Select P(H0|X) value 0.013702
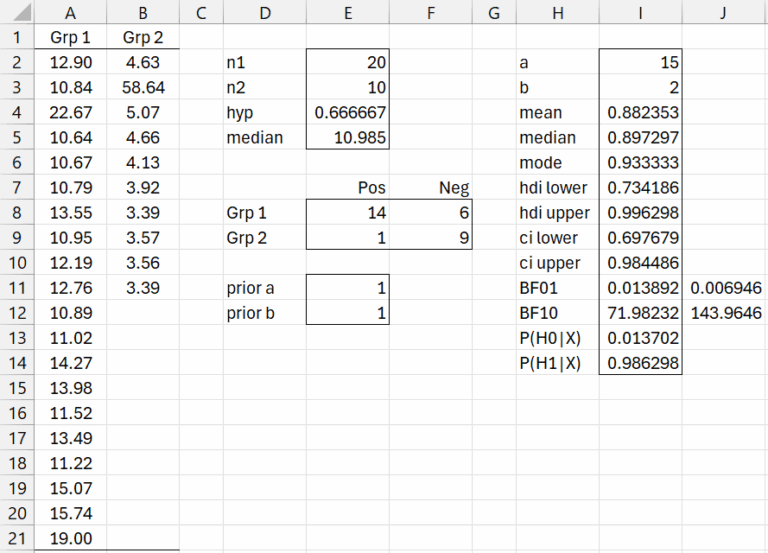Viewport: 768px width, 553px height. (640, 338)
